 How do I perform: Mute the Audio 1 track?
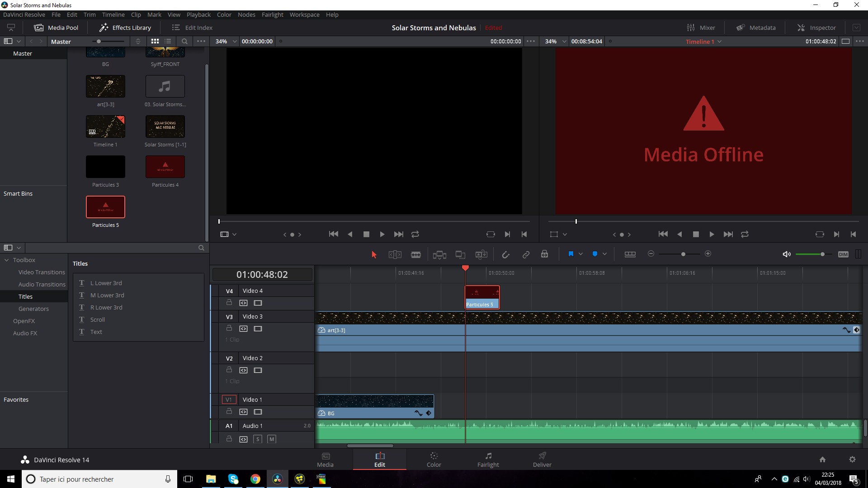271,439
